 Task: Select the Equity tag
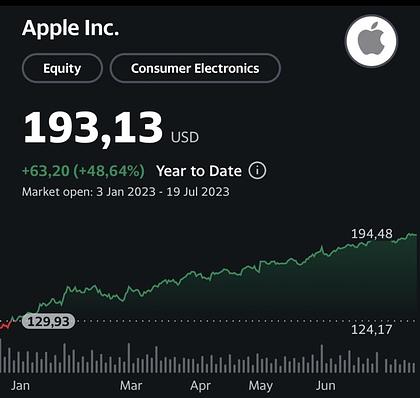(62, 68)
